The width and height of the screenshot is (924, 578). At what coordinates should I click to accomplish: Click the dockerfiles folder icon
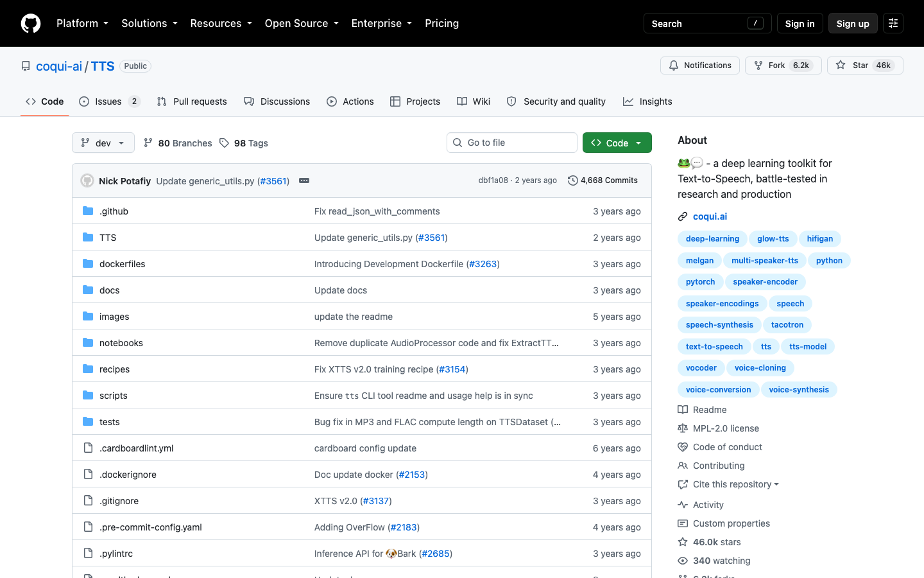click(x=88, y=263)
